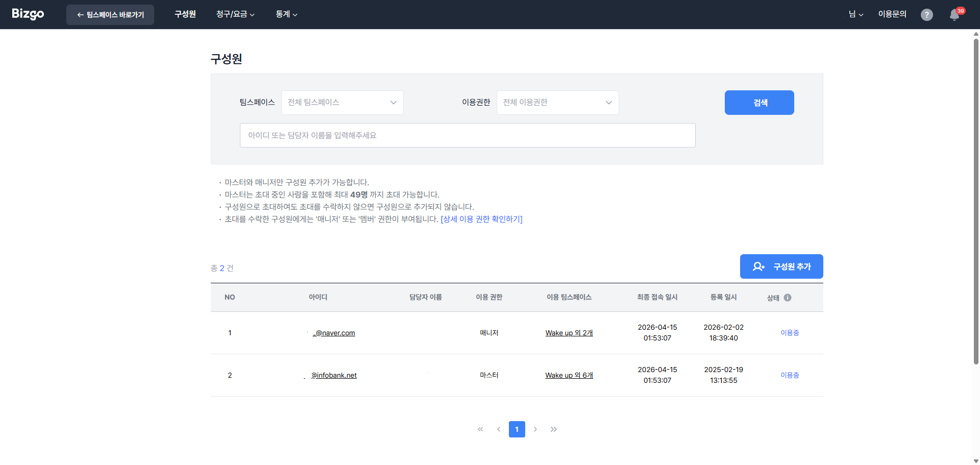Open the @naver.com member ID link

coord(333,333)
